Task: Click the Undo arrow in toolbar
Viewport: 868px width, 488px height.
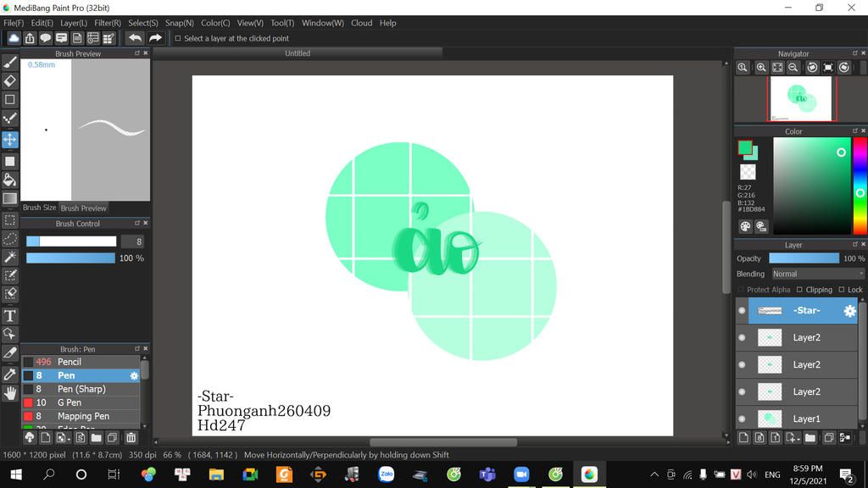Action: tap(135, 38)
